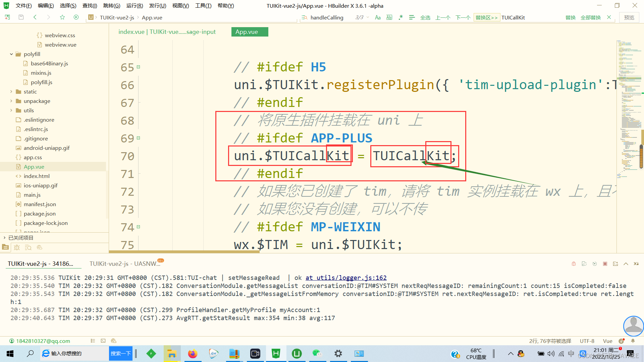The width and height of the screenshot is (644, 362).
Task: Open HBuilder X icon in Windows taskbar
Action: pyautogui.click(x=276, y=354)
